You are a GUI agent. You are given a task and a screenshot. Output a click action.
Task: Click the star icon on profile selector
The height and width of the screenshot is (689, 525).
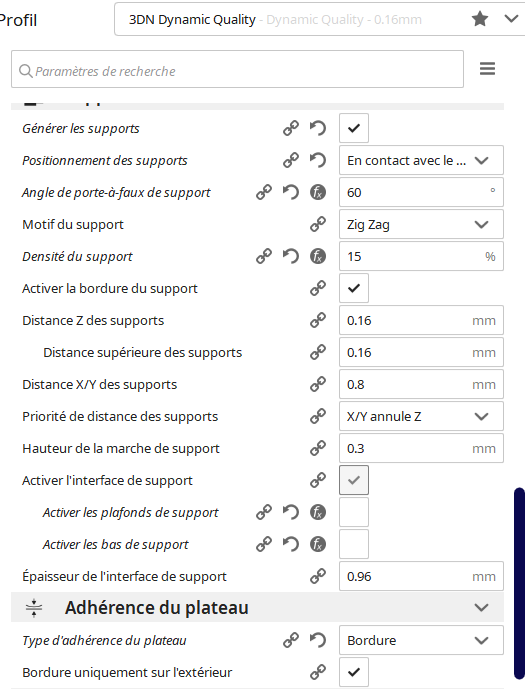click(x=480, y=19)
